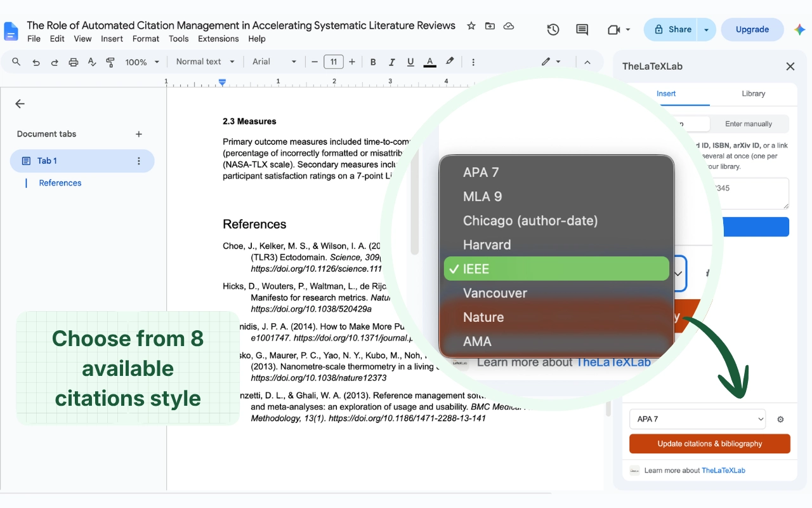Image resolution: width=812 pixels, height=508 pixels.
Task: Jump to References heading in outline
Action: pos(60,183)
